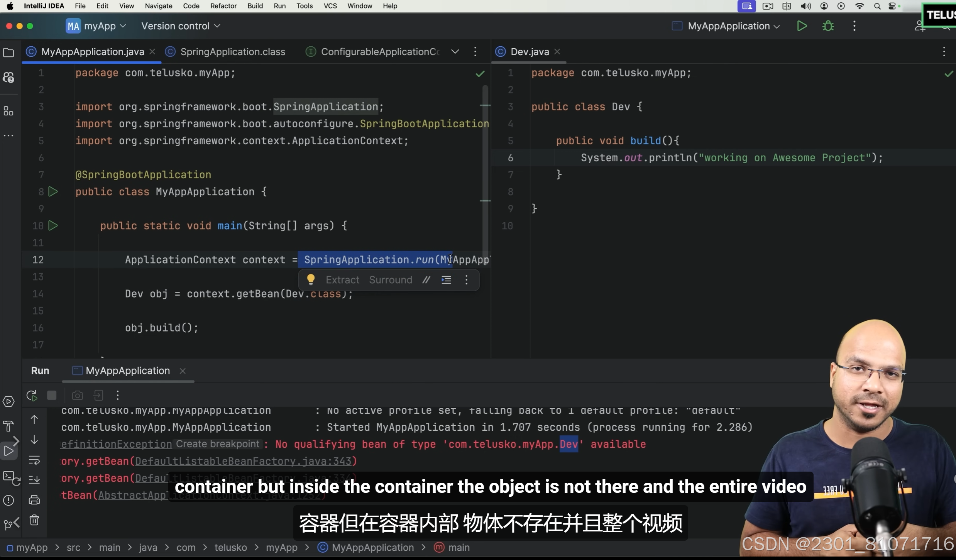The image size is (956, 560).
Task: Run main method from line 10 gutter
Action: coord(53,226)
